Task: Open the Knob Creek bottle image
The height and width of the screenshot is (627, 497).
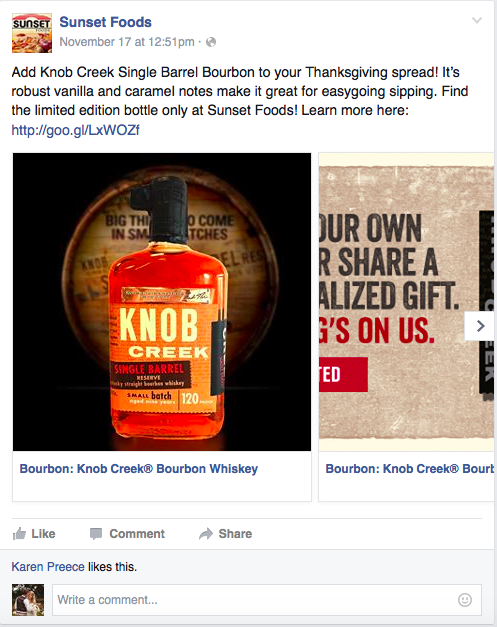Action: pyautogui.click(x=162, y=302)
